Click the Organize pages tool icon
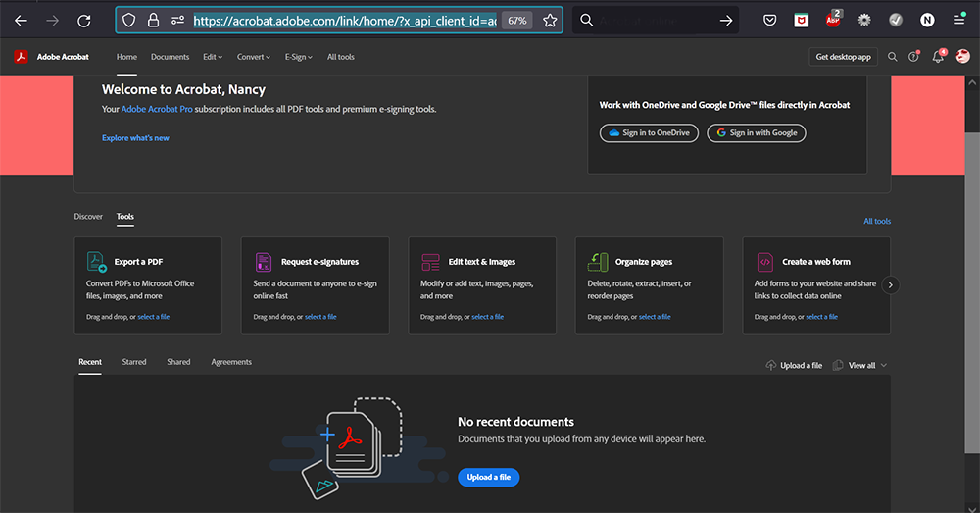The height and width of the screenshot is (513, 980). click(x=598, y=262)
